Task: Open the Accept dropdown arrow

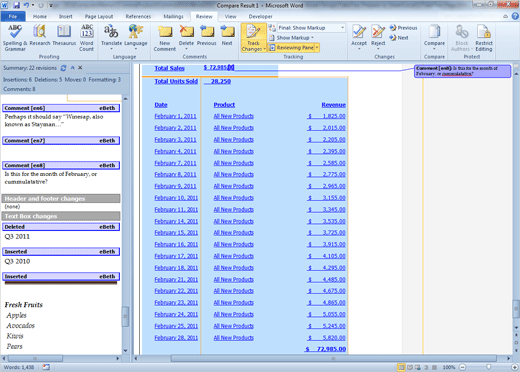Action: tap(359, 49)
